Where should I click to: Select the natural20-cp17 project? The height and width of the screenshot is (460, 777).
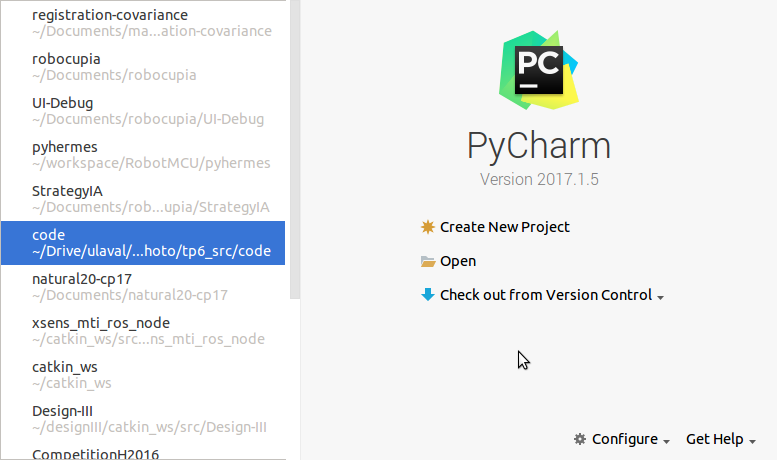coord(143,287)
